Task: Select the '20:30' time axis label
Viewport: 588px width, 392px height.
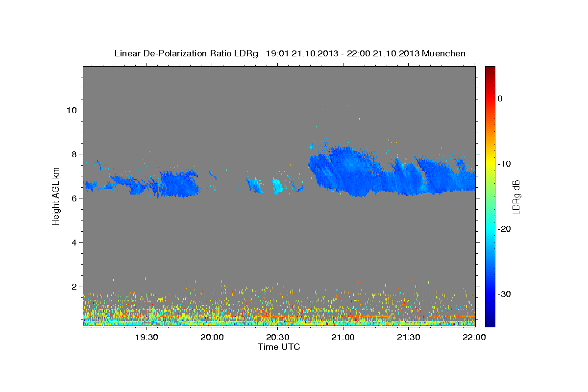Action: coord(277,338)
